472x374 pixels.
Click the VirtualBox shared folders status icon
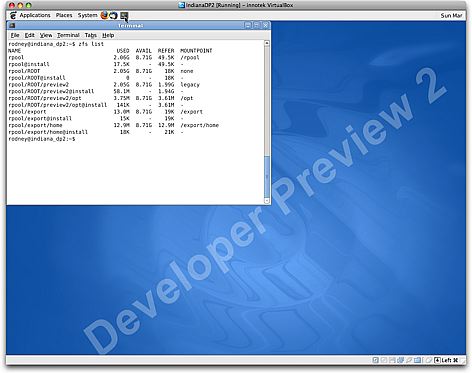417,360
